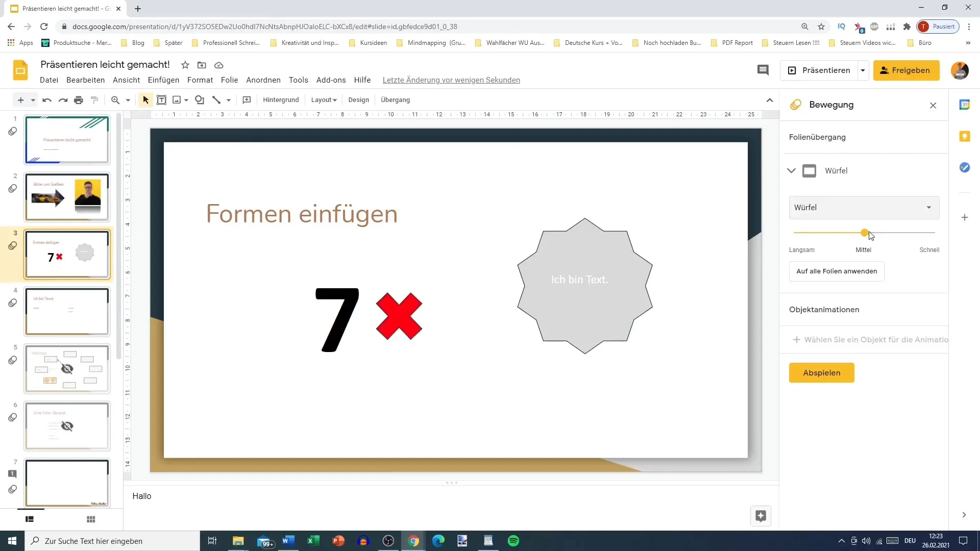Open the Anordnen menu

pos(263,80)
